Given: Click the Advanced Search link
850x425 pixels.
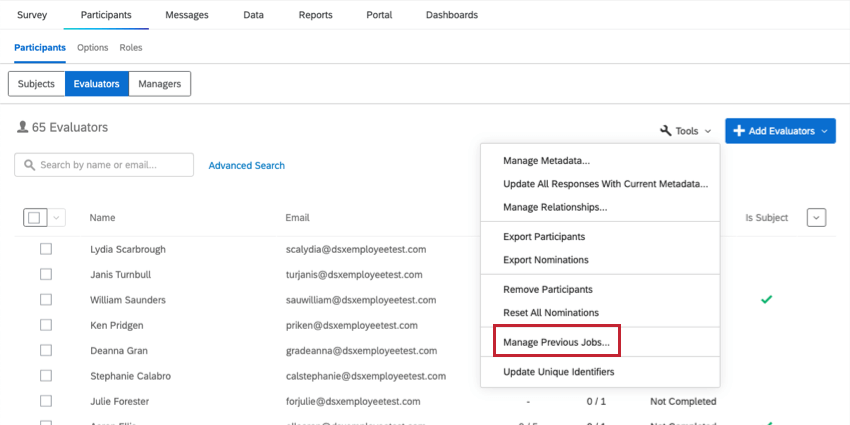Looking at the screenshot, I should [x=246, y=165].
